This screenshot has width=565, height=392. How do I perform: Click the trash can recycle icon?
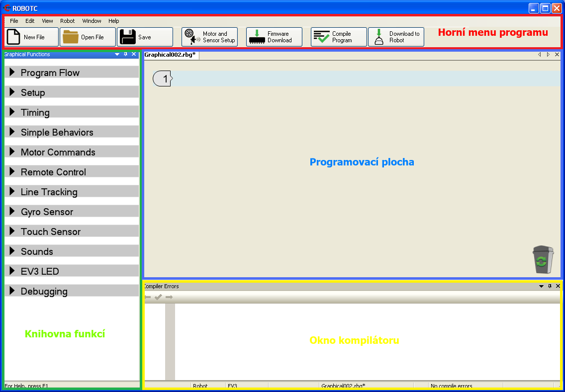pyautogui.click(x=543, y=260)
